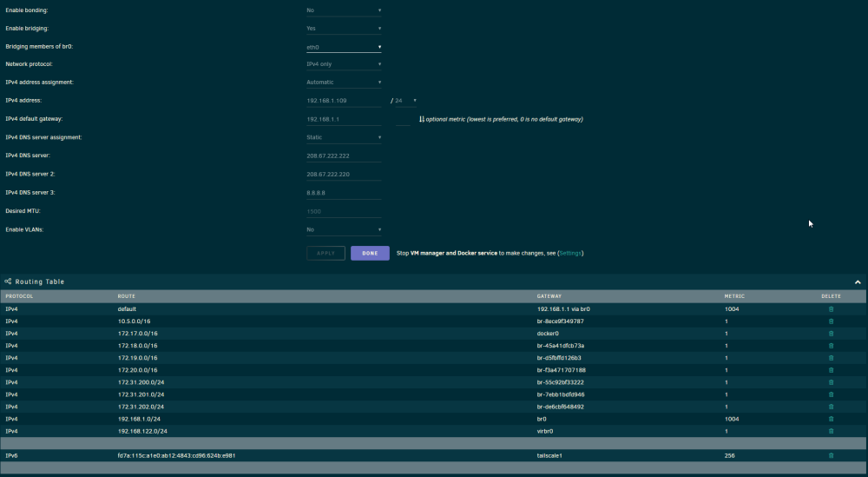
Task: Collapse the Routing Table section
Action: pyautogui.click(x=858, y=282)
